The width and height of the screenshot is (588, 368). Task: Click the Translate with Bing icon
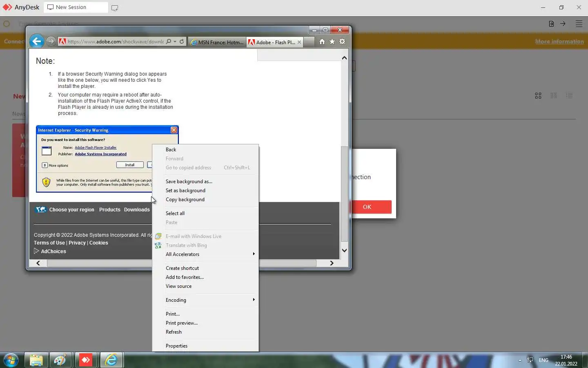click(158, 245)
